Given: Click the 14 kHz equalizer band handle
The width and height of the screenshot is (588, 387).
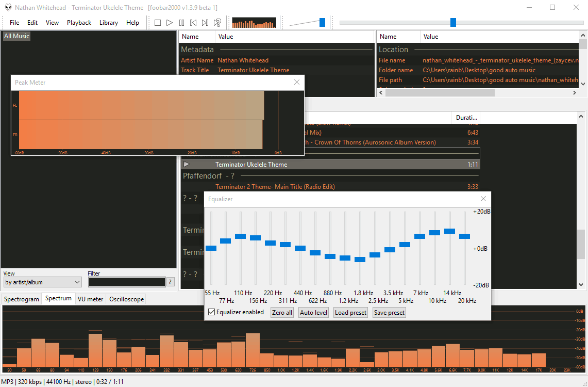Looking at the screenshot, I should pyautogui.click(x=449, y=231).
